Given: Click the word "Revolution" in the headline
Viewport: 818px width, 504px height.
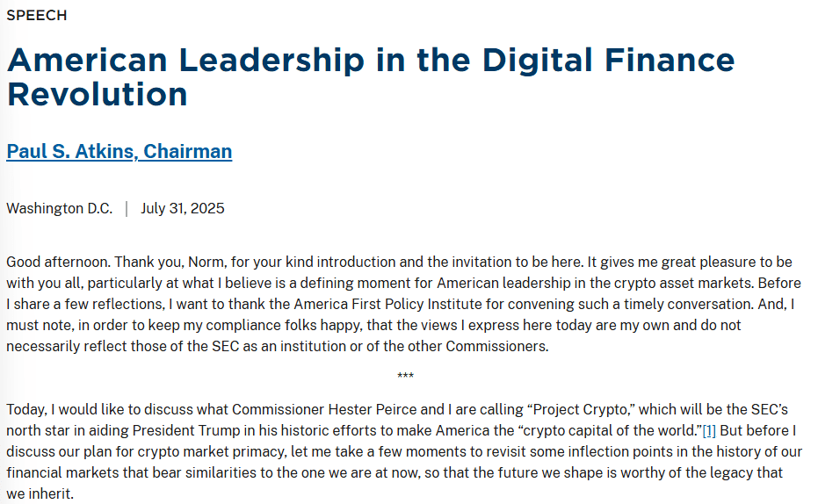Looking at the screenshot, I should point(97,94).
